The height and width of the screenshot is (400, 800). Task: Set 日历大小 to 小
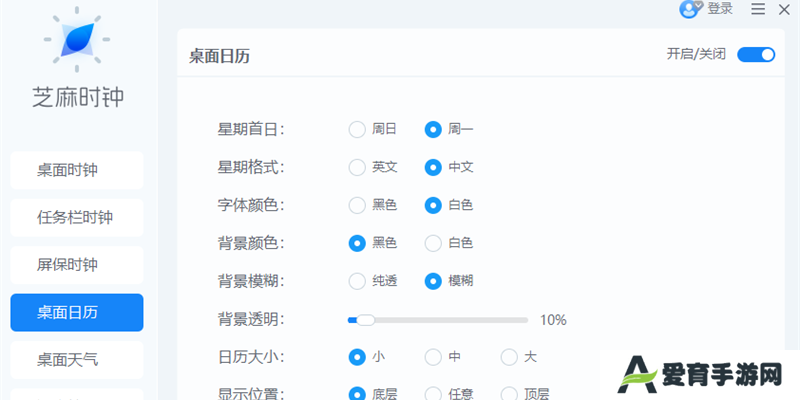tap(357, 357)
